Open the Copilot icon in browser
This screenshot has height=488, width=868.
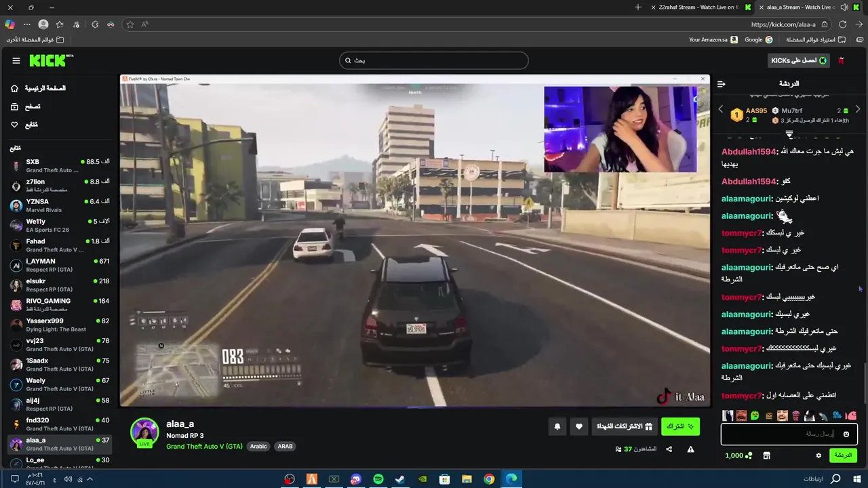pyautogui.click(x=10, y=24)
